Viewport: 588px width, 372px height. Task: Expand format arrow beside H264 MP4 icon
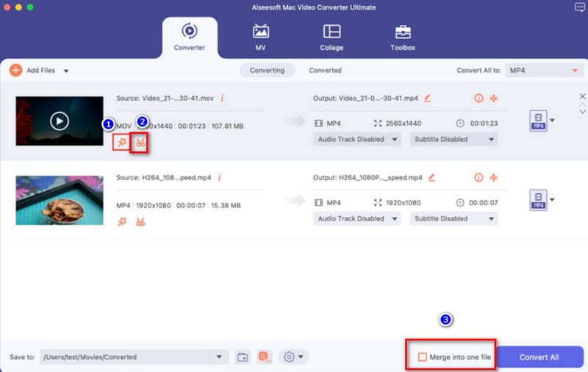[x=552, y=199]
